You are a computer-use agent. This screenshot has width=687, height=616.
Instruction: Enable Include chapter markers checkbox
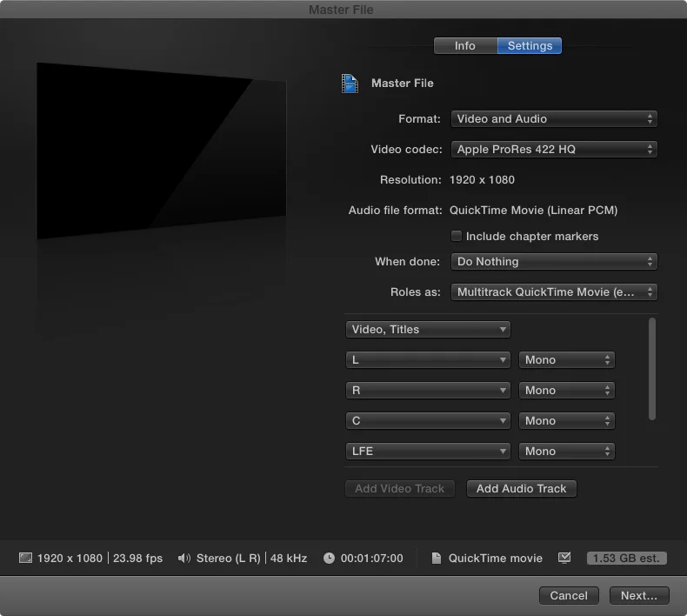tap(456, 236)
